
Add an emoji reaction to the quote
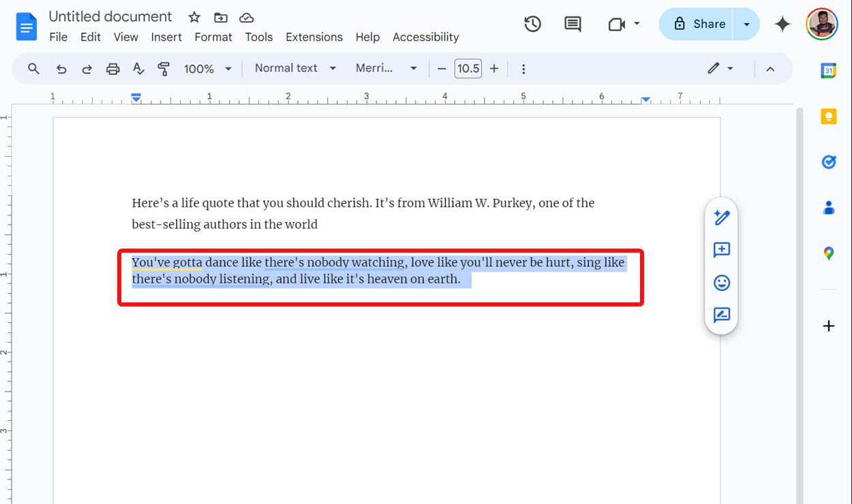pos(721,283)
